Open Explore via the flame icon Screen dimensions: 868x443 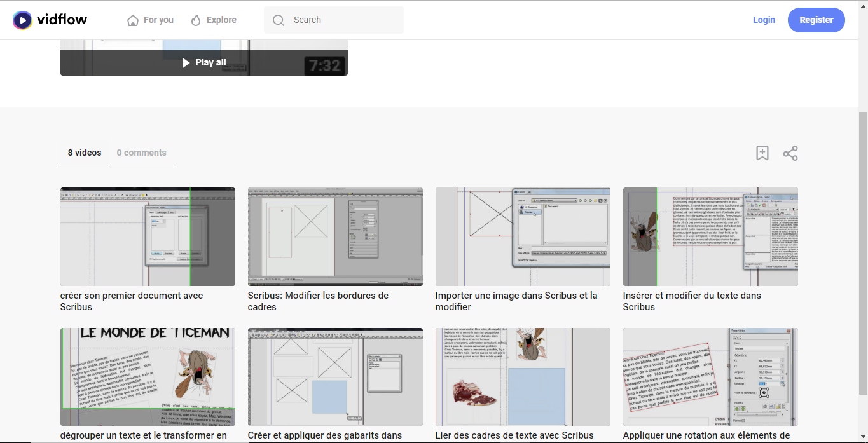[x=196, y=20]
